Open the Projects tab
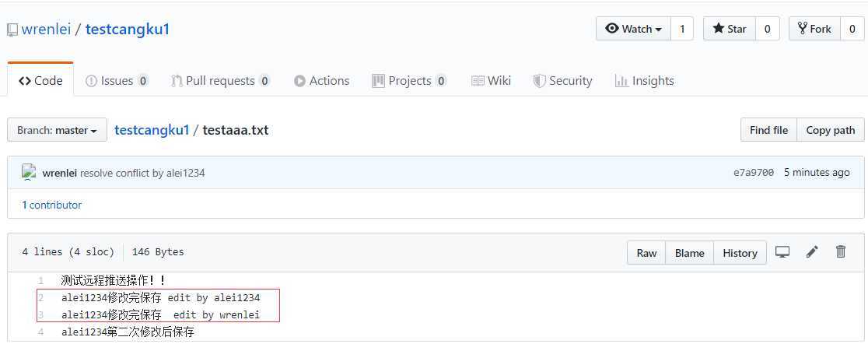Viewport: 868px width, 344px height. 409,81
